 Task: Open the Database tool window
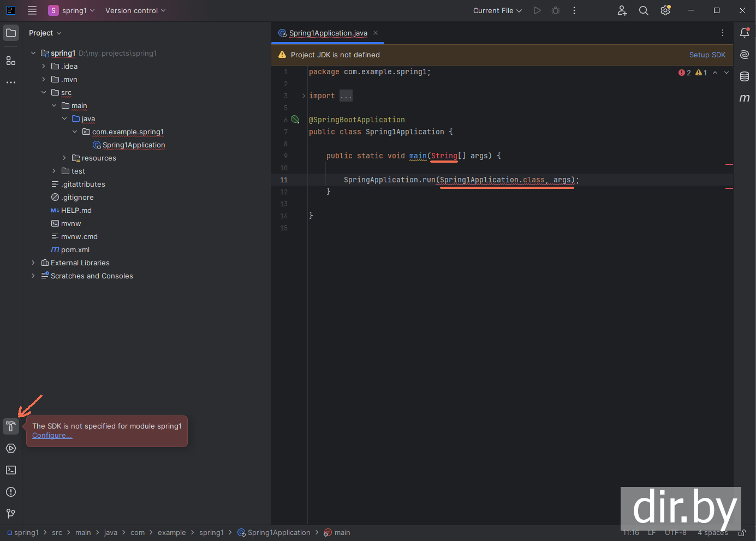pyautogui.click(x=745, y=76)
